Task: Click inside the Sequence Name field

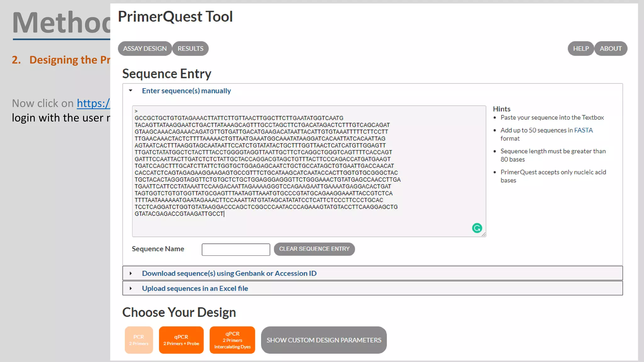Action: pyautogui.click(x=236, y=250)
